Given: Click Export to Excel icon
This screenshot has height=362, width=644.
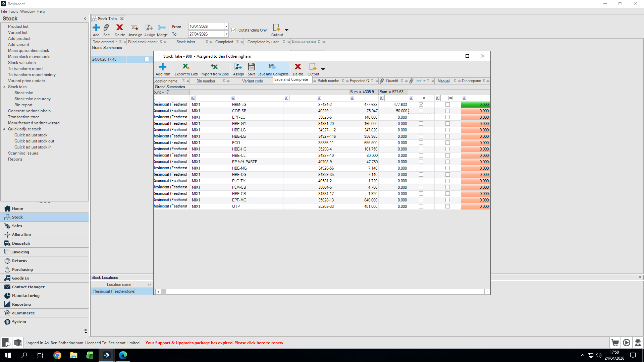Looking at the screenshot, I should 186,67.
